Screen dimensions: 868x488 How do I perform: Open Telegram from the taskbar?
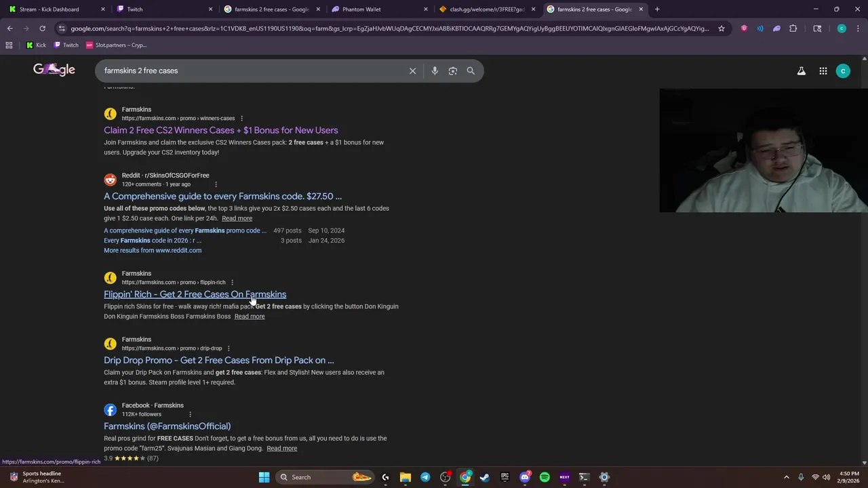pos(425,477)
